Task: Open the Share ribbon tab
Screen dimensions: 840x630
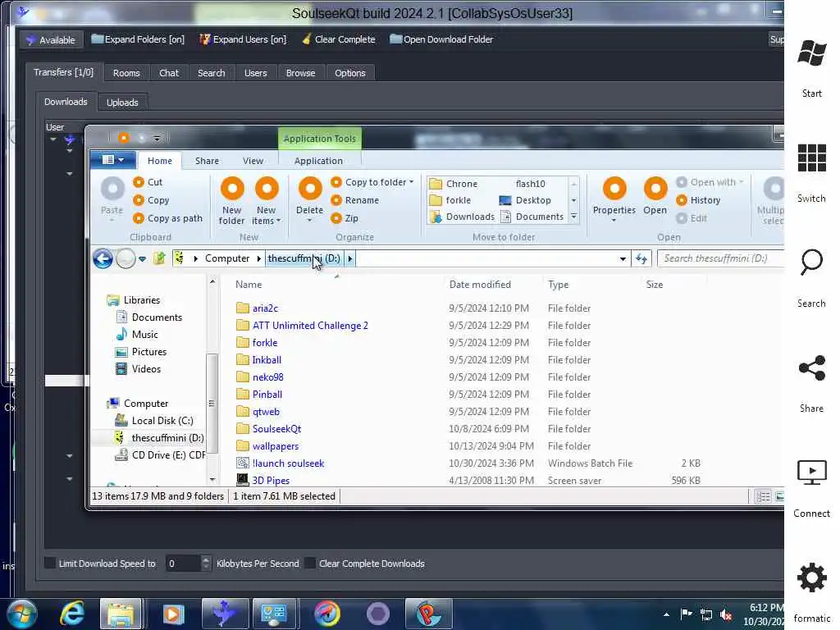Action: (x=207, y=161)
